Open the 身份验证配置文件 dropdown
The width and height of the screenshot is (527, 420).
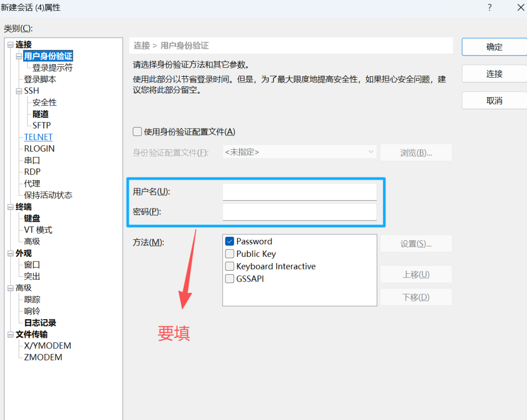pyautogui.click(x=300, y=152)
